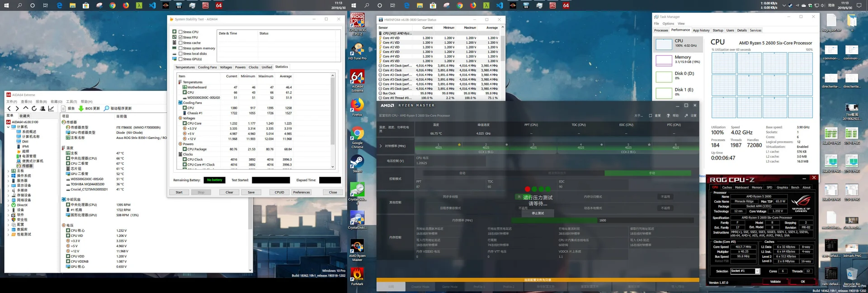Open Google Chrome desktop shortcut
This screenshot has width=868, height=293.
click(357, 137)
